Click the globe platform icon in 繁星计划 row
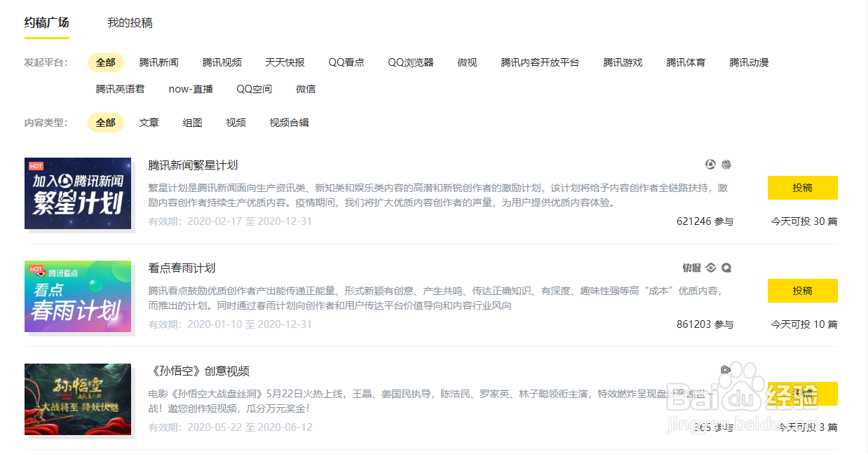This screenshot has height=454, width=868. coord(726,165)
